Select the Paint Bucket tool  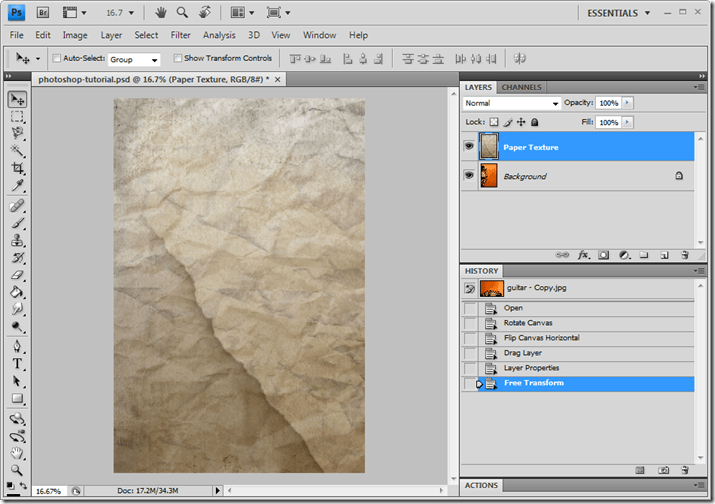coord(17,292)
